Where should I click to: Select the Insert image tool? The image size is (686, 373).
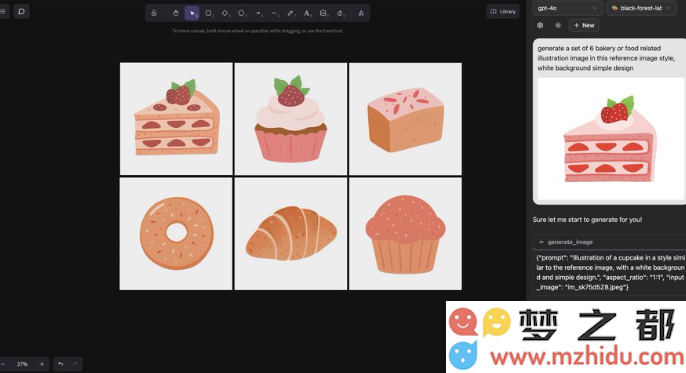[324, 13]
